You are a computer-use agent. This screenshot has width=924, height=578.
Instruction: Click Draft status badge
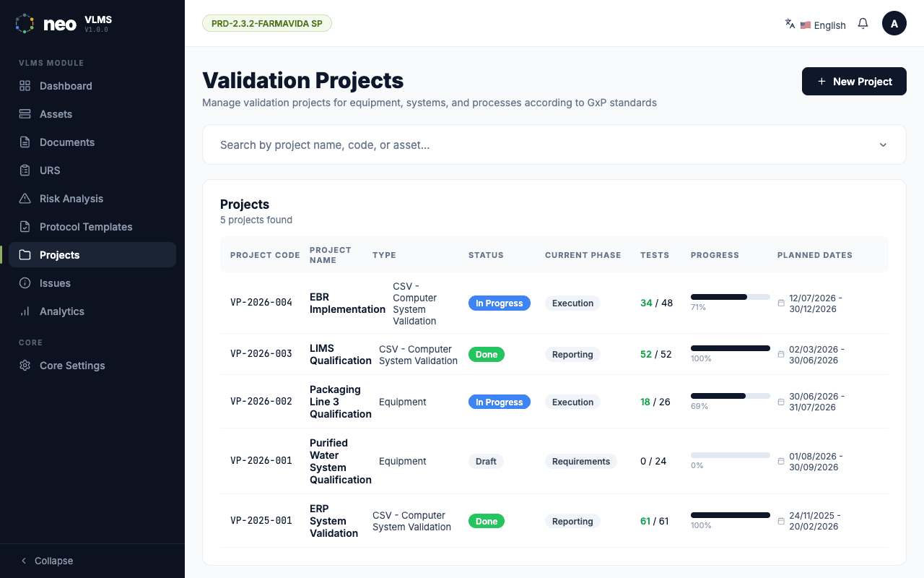[486, 462]
